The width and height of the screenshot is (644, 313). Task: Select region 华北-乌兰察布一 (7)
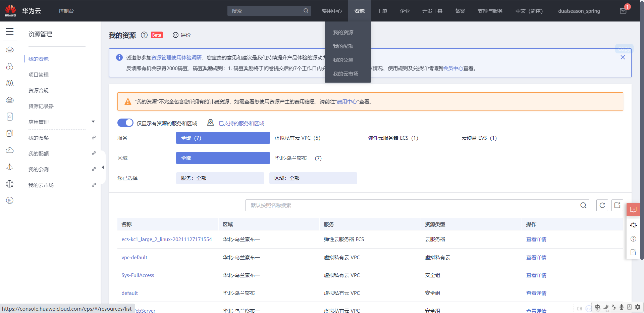click(x=298, y=158)
